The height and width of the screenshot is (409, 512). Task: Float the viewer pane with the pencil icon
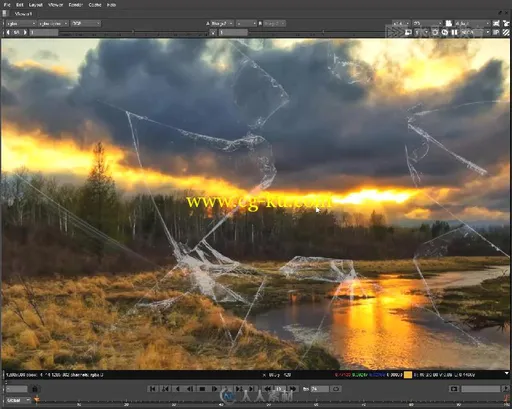tap(500, 13)
